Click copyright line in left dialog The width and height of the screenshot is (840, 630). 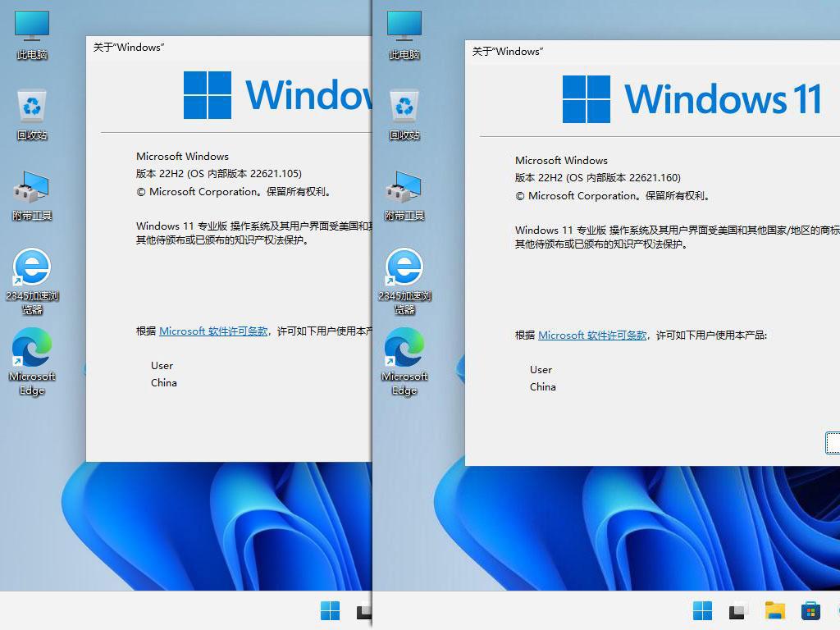pyautogui.click(x=234, y=192)
